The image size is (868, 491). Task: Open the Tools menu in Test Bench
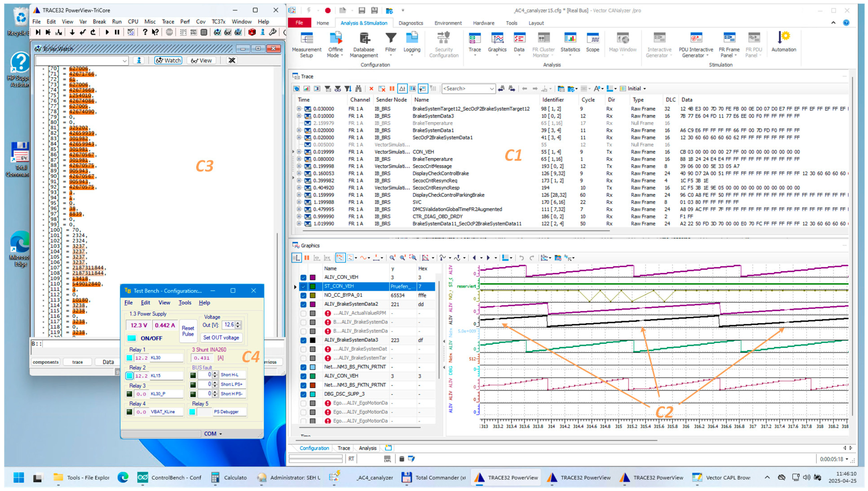(185, 303)
